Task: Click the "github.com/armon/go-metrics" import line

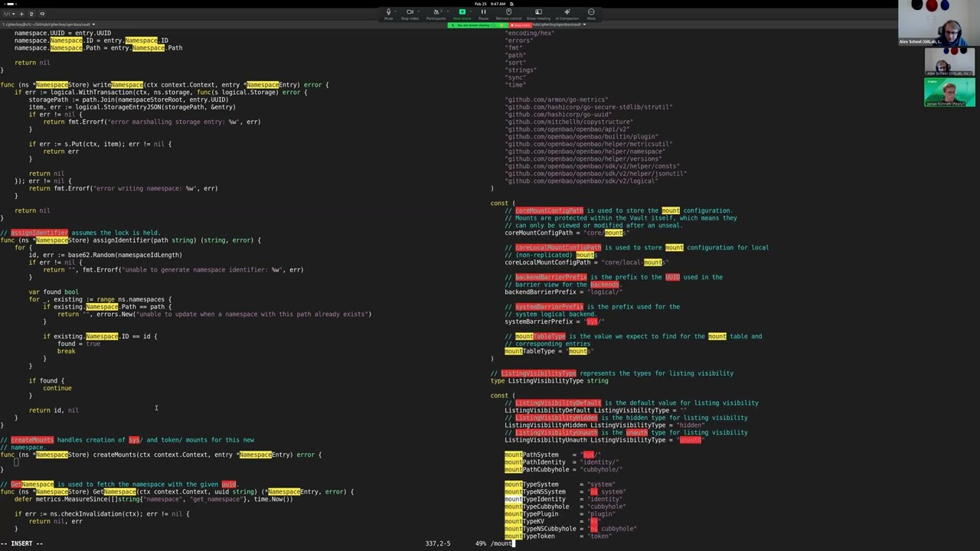Action: pos(556,99)
